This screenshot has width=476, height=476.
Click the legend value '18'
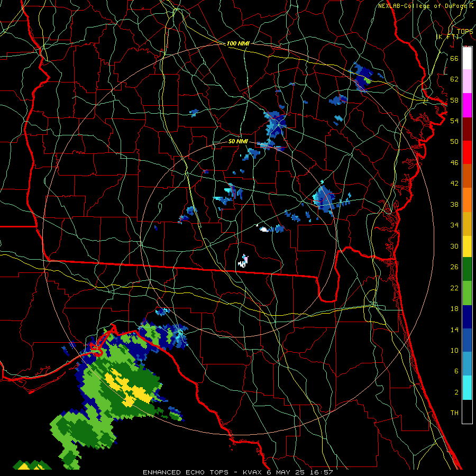coord(454,309)
